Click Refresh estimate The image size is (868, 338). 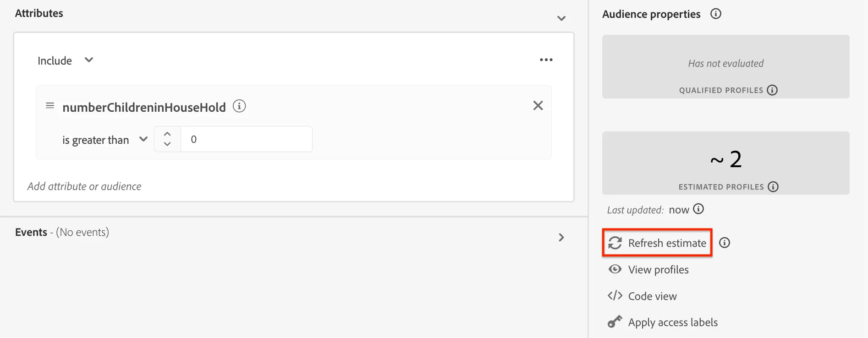(657, 243)
